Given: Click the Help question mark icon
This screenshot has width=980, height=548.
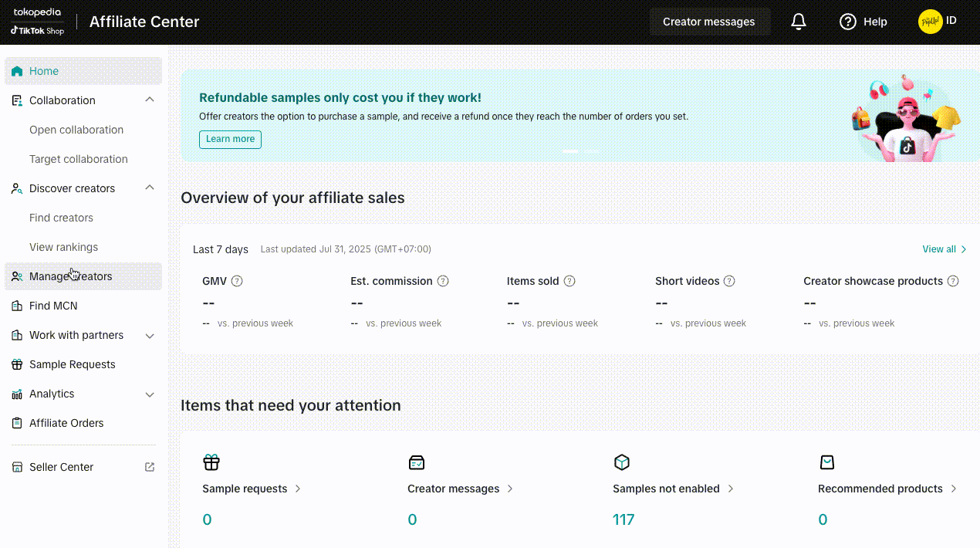Looking at the screenshot, I should coord(848,22).
